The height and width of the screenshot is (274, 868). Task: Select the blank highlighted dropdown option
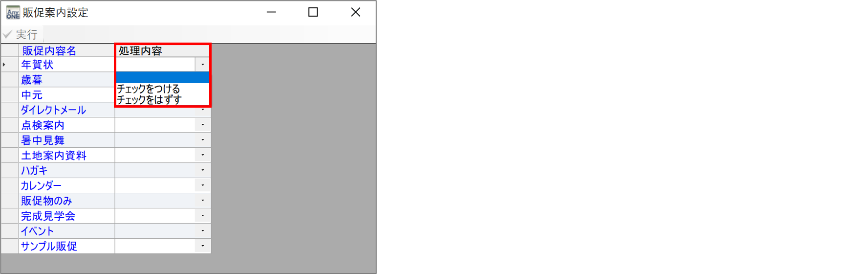pyautogui.click(x=163, y=77)
